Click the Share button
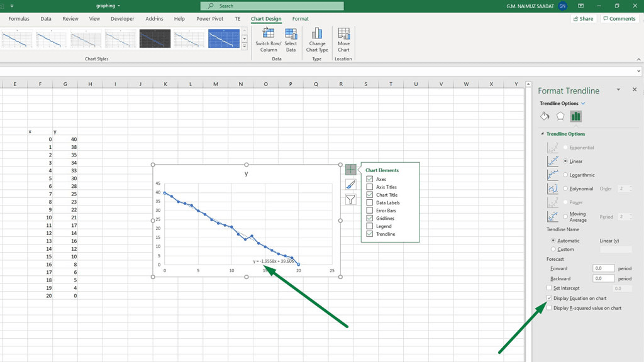644x362 pixels. (x=583, y=18)
